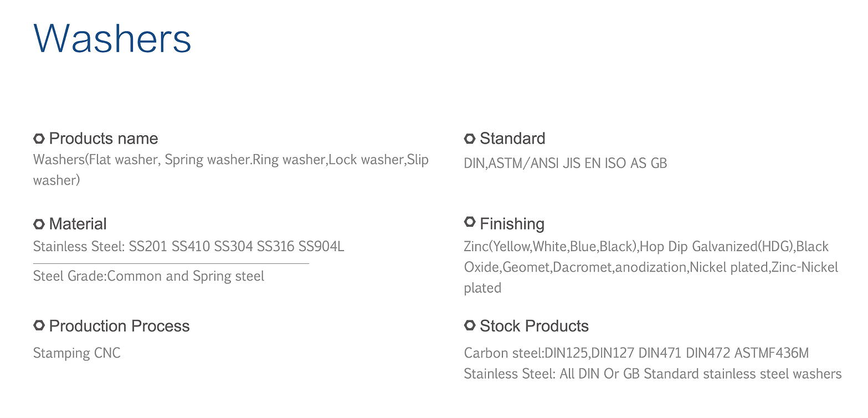Image resolution: width=868 pixels, height=418 pixels.
Task: Click on the Material heading
Action: (78, 224)
